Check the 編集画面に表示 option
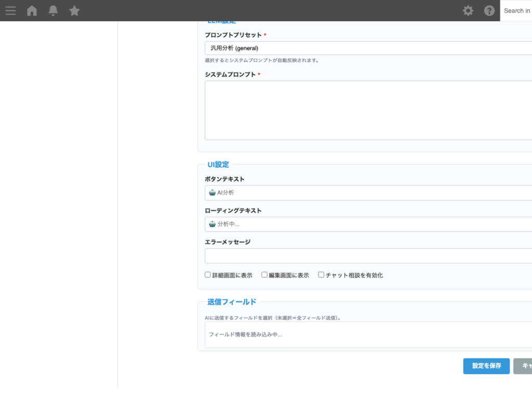This screenshot has width=532, height=399. coord(264,274)
